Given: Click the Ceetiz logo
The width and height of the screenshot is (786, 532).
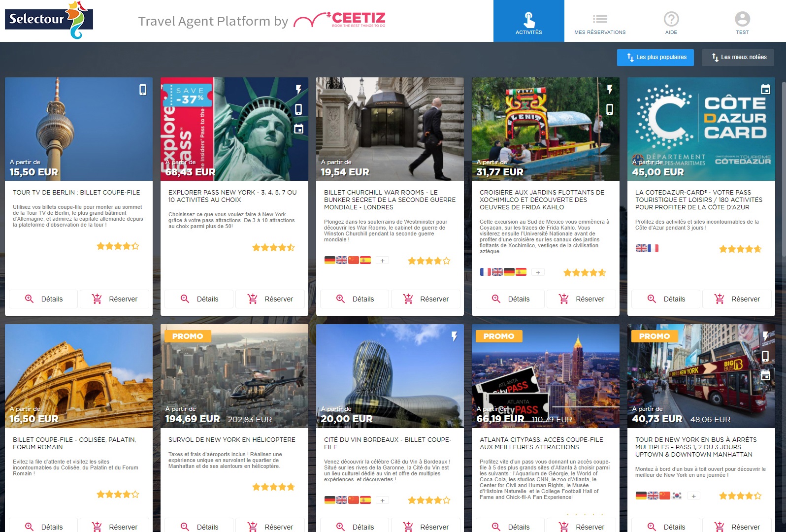Looking at the screenshot, I should coord(340,20).
